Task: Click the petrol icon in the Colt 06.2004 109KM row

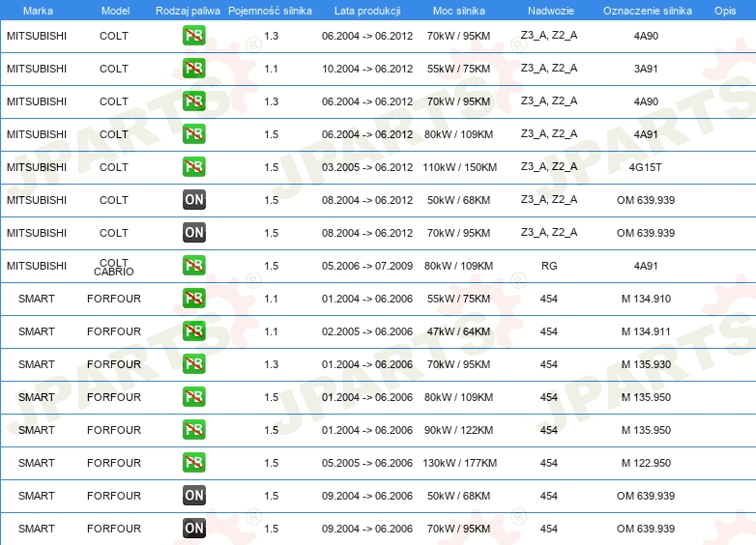Action: (193, 134)
